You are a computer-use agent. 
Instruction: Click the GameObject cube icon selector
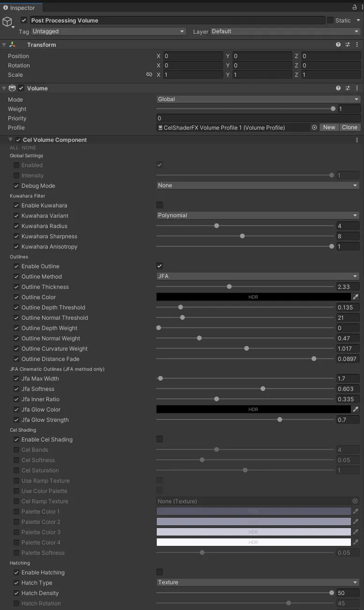point(7,22)
